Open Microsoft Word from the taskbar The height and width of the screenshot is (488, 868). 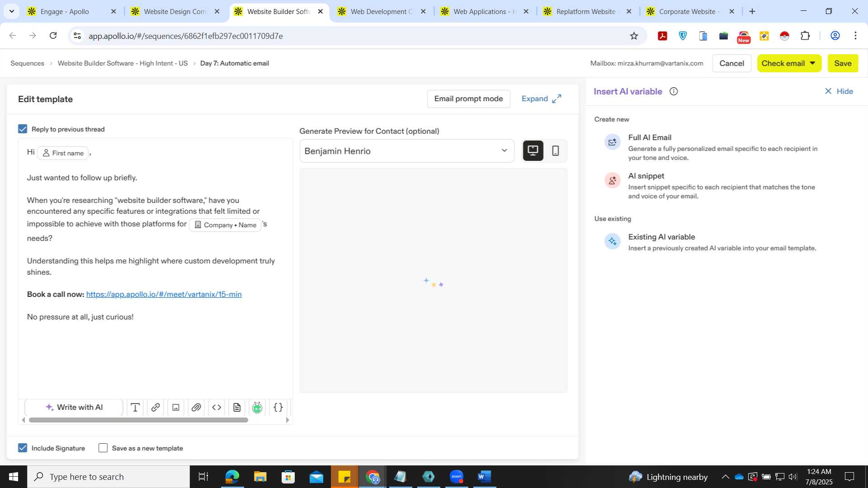[x=484, y=477]
